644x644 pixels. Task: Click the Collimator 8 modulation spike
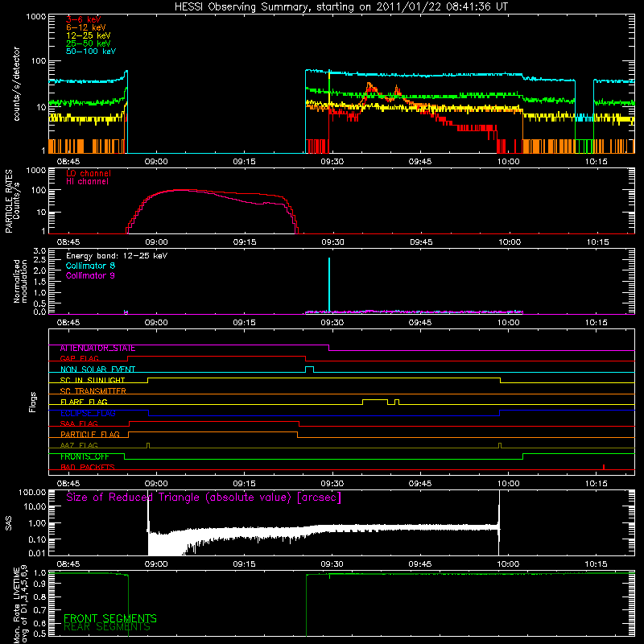click(x=329, y=284)
